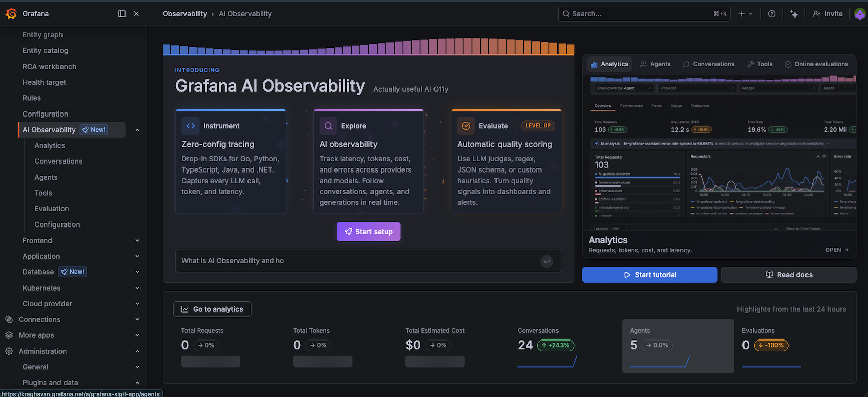The image size is (868, 397).
Task: Click the Administration gear icon
Action: (x=9, y=351)
